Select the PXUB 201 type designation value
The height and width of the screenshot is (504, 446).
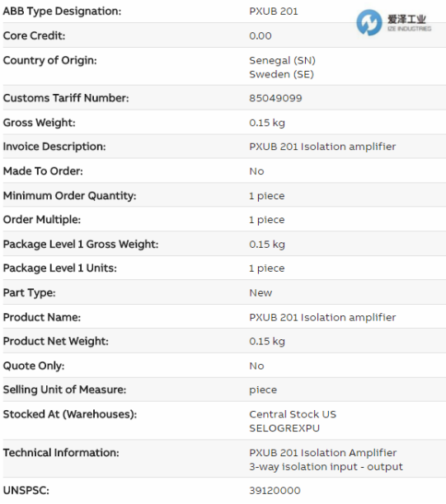click(x=274, y=12)
